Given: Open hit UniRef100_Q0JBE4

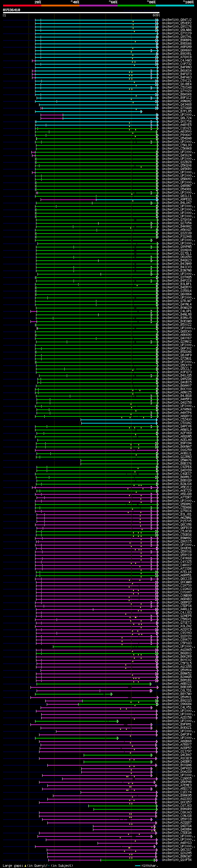Looking at the screenshot, I should pos(177,84).
